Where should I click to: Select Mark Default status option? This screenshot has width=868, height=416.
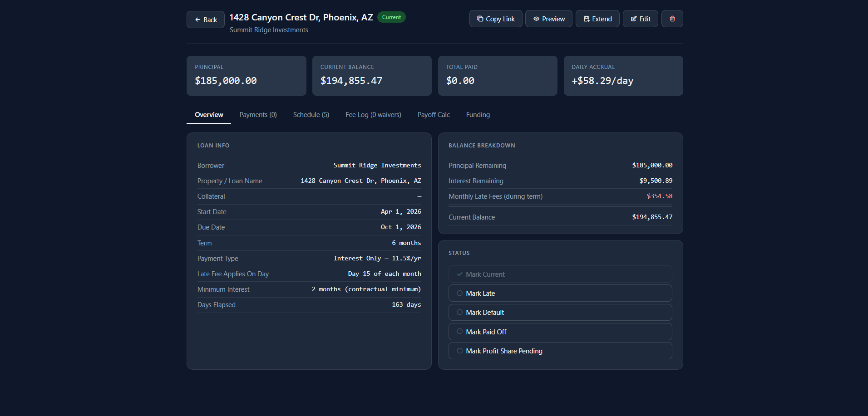pyautogui.click(x=560, y=313)
